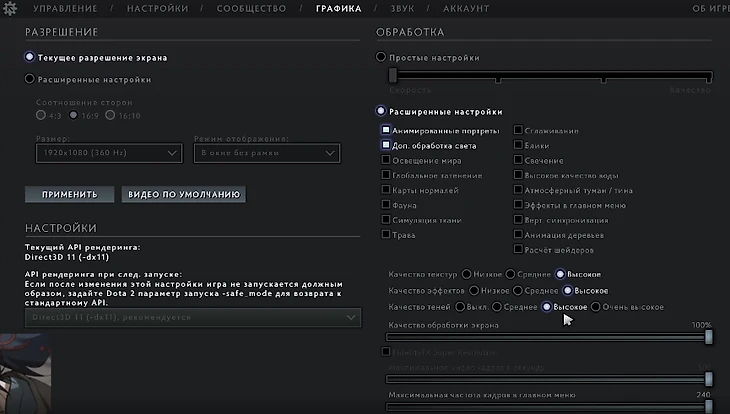Image resolution: width=730 pixels, height=414 pixels.
Task: Select the 16:10 aspect ratio option
Action: pyautogui.click(x=112, y=116)
